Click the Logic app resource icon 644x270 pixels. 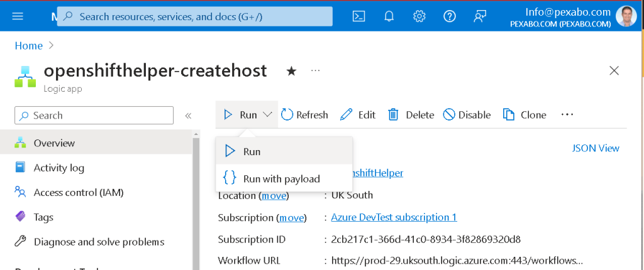point(25,77)
